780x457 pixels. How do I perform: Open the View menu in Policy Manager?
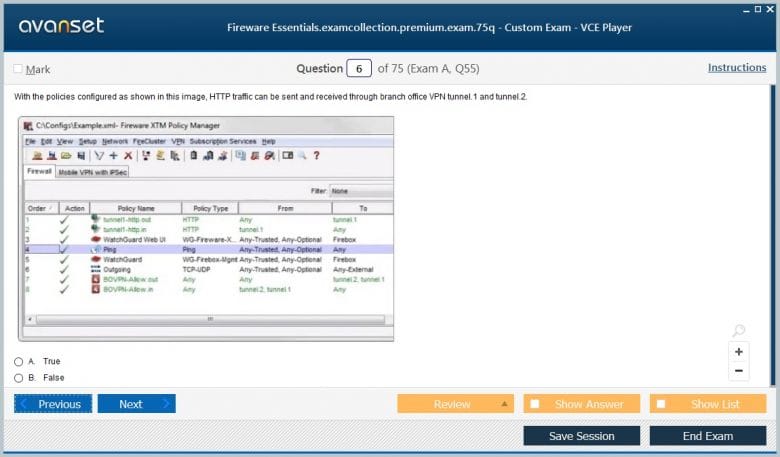click(65, 141)
